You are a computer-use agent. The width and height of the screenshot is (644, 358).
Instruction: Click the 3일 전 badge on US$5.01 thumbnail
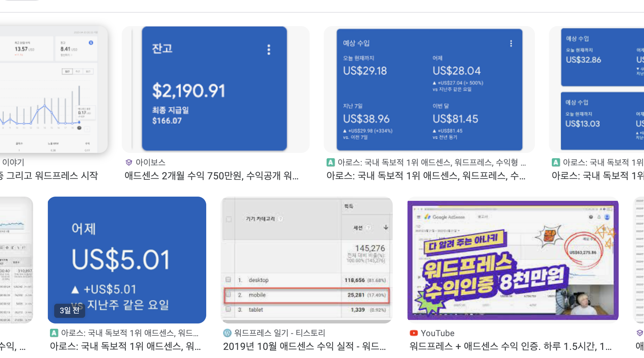coord(69,310)
